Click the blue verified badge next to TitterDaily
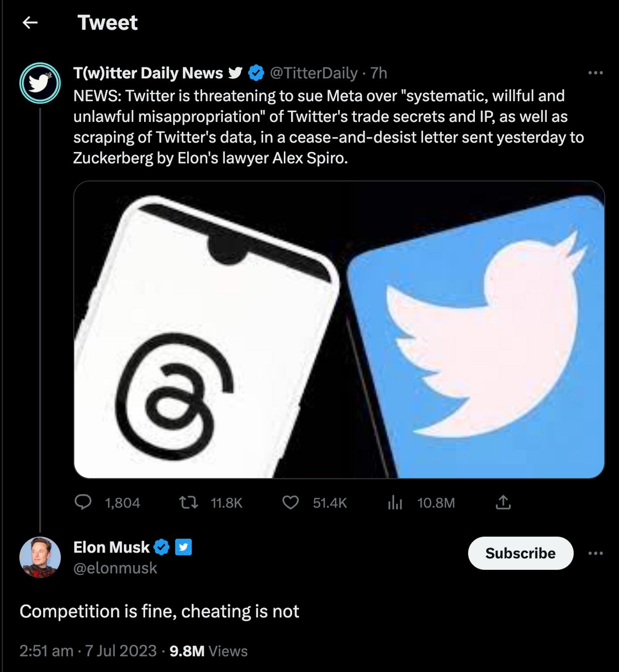The height and width of the screenshot is (672, 619). (256, 73)
